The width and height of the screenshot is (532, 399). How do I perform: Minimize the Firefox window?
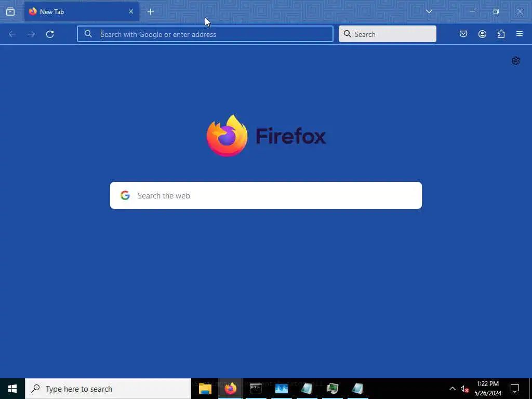(x=472, y=11)
